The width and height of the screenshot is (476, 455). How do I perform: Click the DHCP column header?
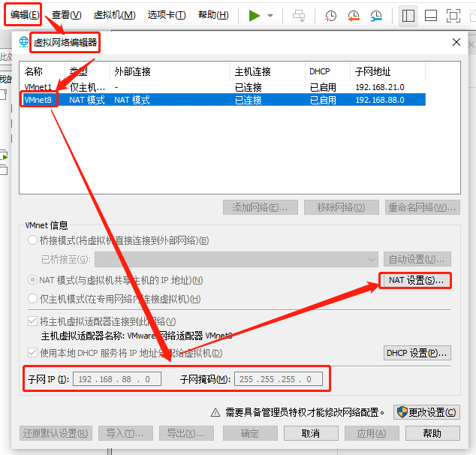[x=328, y=71]
